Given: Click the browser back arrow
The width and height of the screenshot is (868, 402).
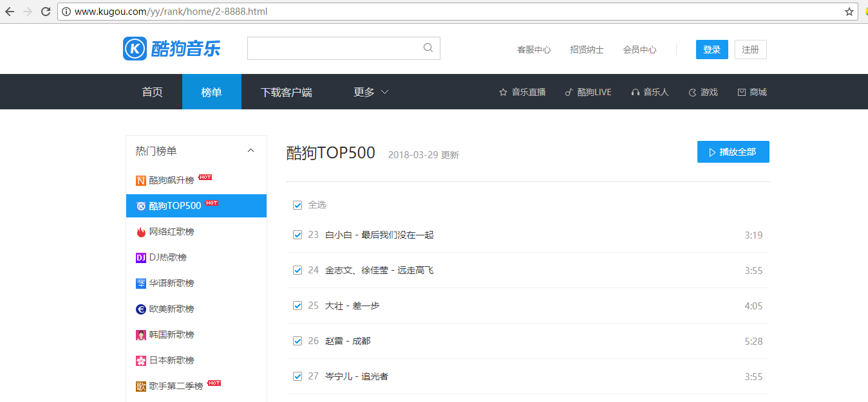Looking at the screenshot, I should pos(10,12).
